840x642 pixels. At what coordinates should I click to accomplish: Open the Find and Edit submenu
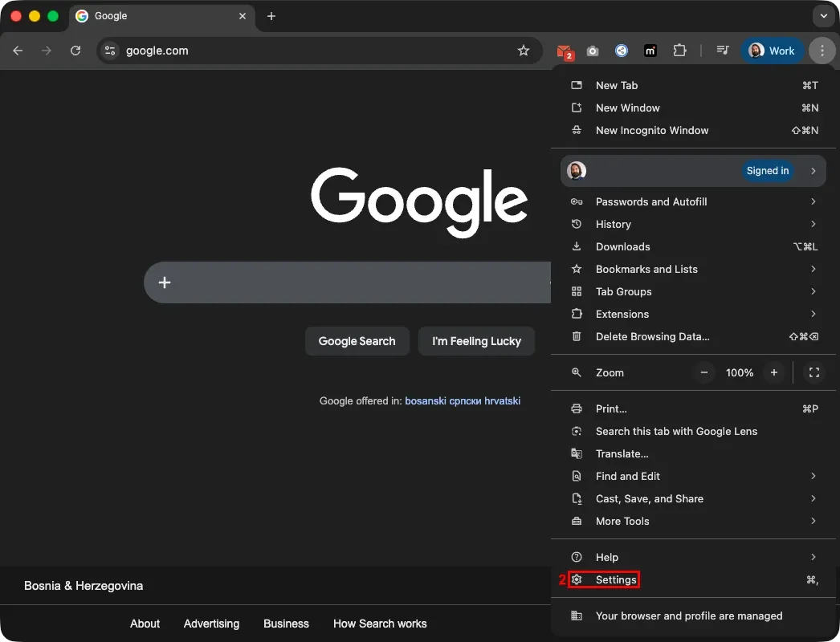click(693, 477)
